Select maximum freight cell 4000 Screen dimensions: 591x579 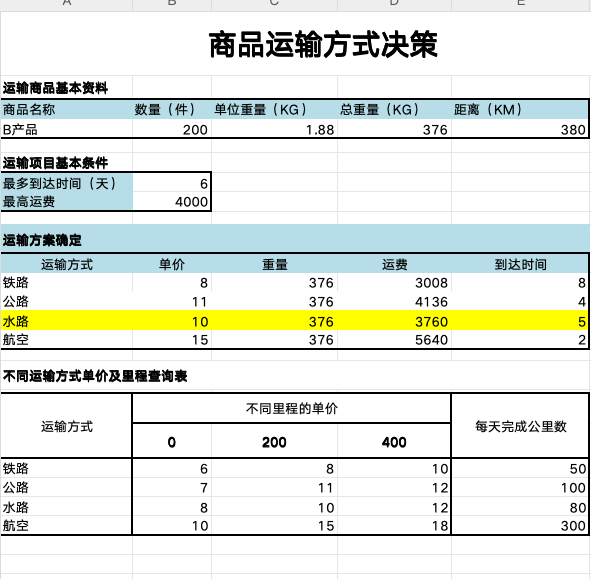(x=172, y=202)
